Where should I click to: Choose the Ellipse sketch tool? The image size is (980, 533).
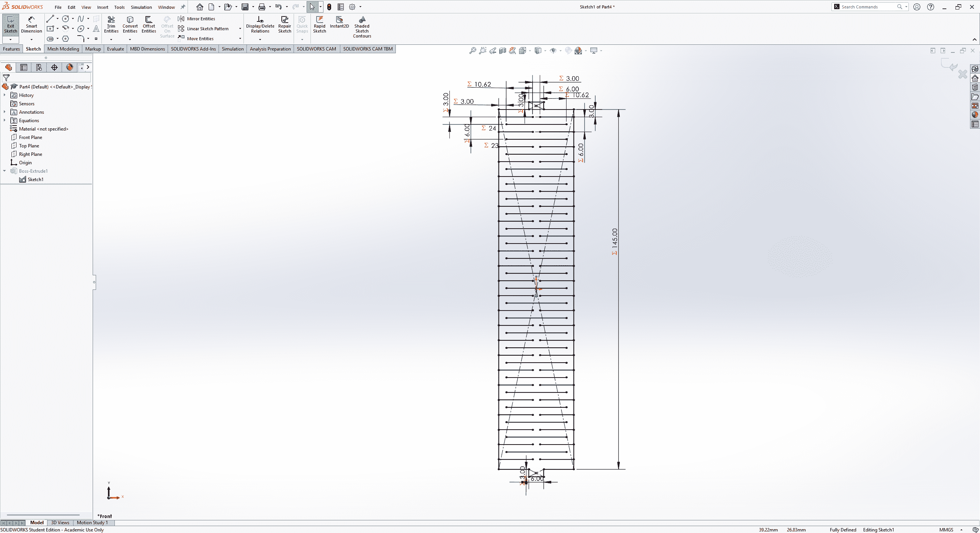pyautogui.click(x=81, y=28)
